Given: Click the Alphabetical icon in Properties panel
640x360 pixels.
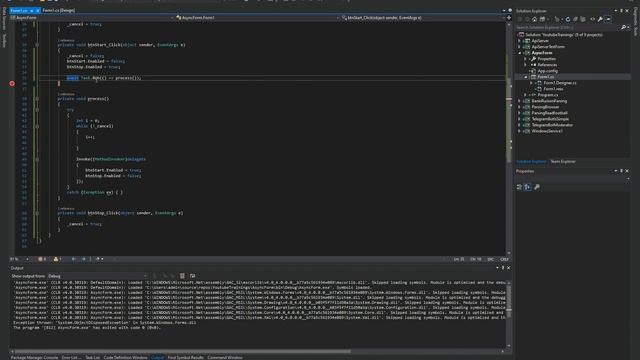Looking at the screenshot, I should 528,187.
